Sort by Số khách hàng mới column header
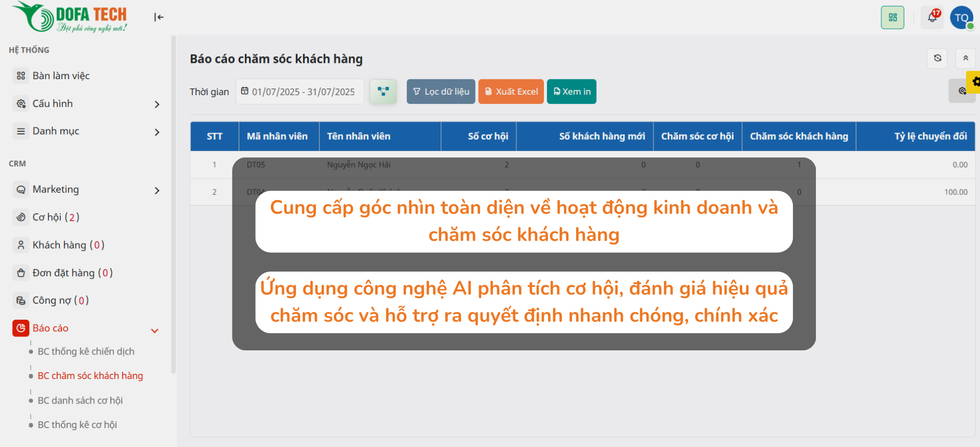The width and height of the screenshot is (980, 447). tap(585, 137)
